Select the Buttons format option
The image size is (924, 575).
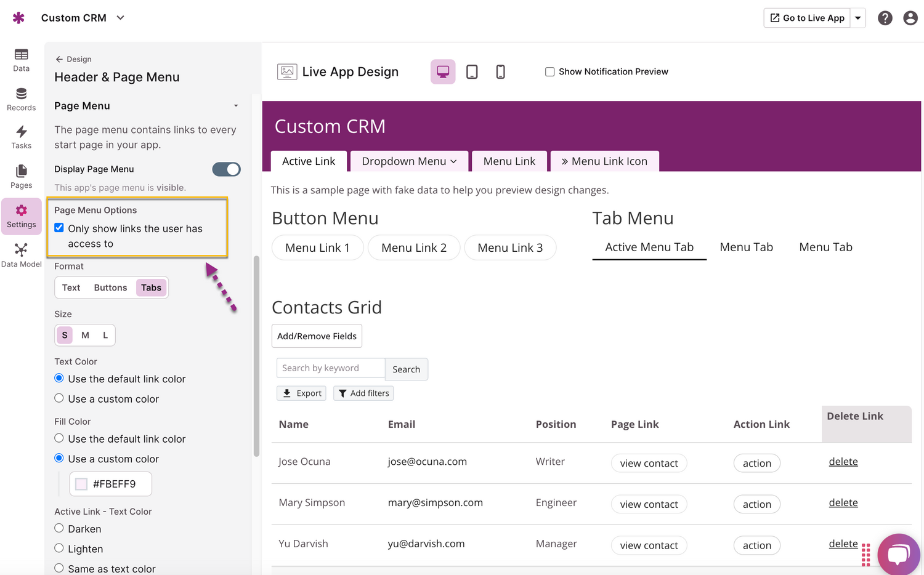[110, 287]
